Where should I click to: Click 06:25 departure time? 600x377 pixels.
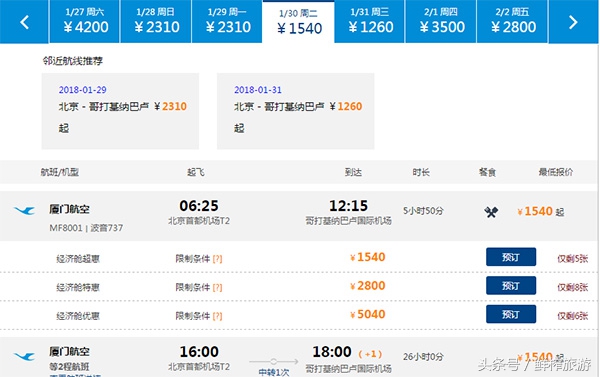(x=199, y=206)
